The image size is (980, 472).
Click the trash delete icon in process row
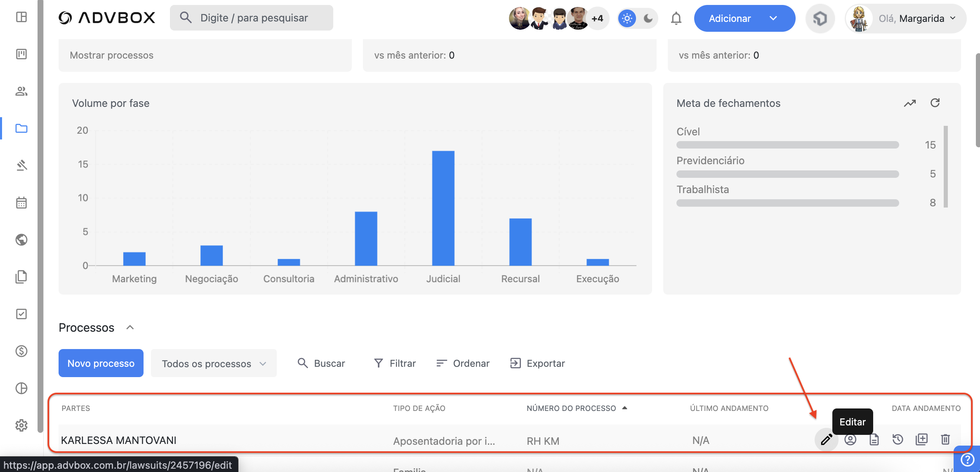(945, 440)
